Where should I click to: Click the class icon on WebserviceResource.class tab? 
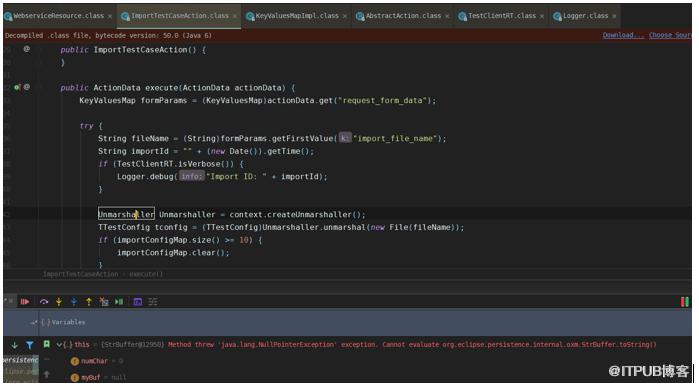[x=8, y=16]
